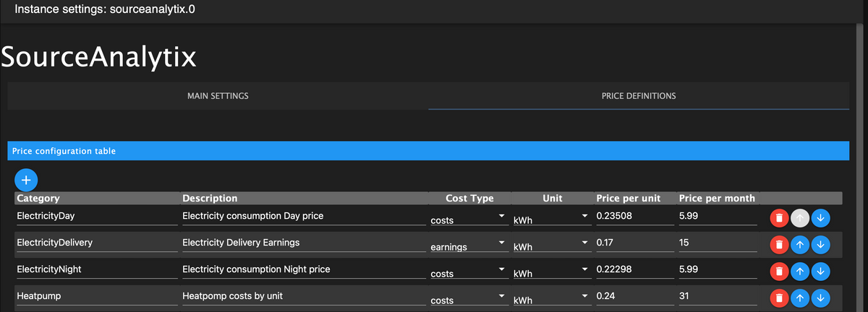868x312 pixels.
Task: Edit ElectricityNight category field
Action: 97,269
